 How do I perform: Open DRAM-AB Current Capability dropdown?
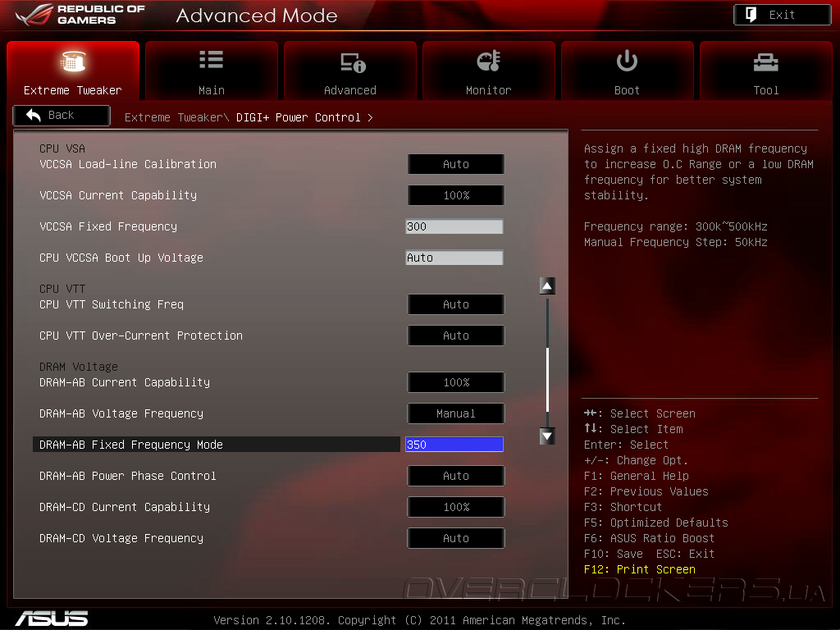click(x=456, y=382)
